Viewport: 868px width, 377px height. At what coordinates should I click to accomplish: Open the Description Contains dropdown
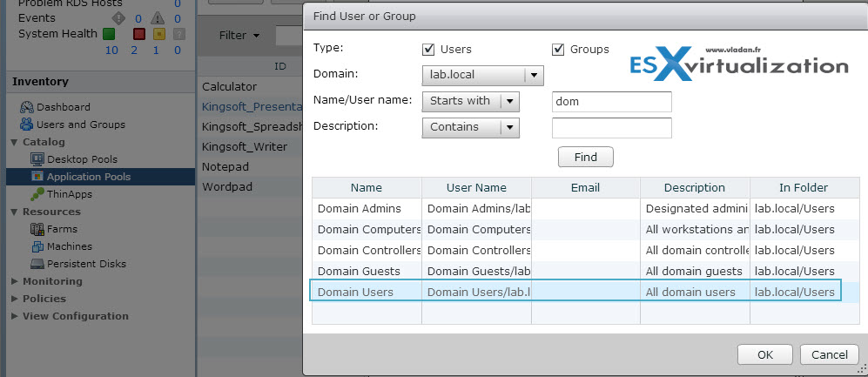point(470,127)
